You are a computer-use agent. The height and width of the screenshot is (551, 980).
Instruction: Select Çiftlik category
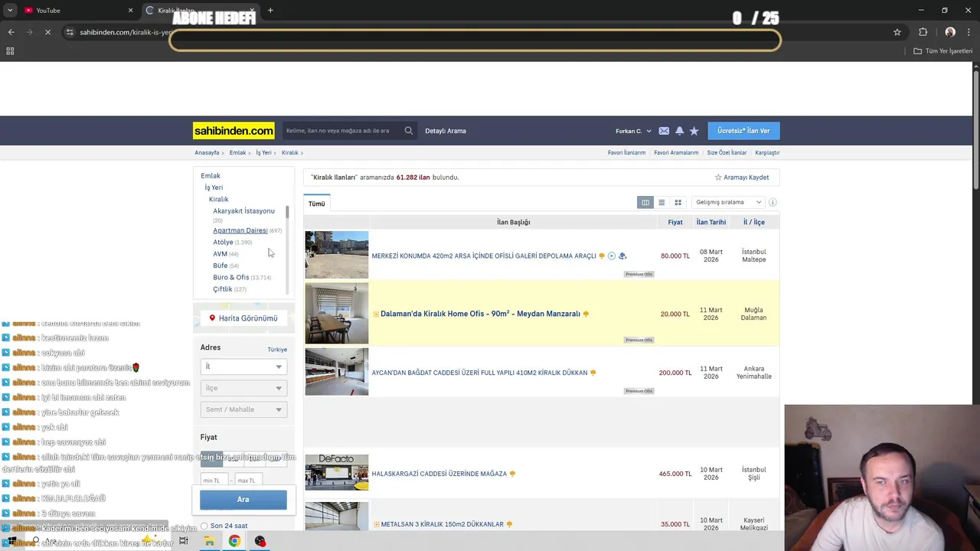[223, 289]
